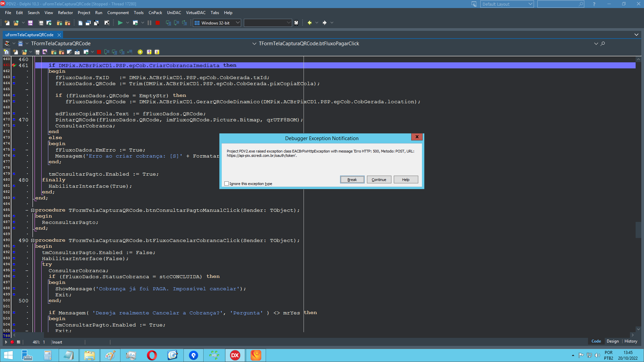
Task: Collapse btnConsultarPagtoManualClick procedure fold marker
Action: pos(33,210)
